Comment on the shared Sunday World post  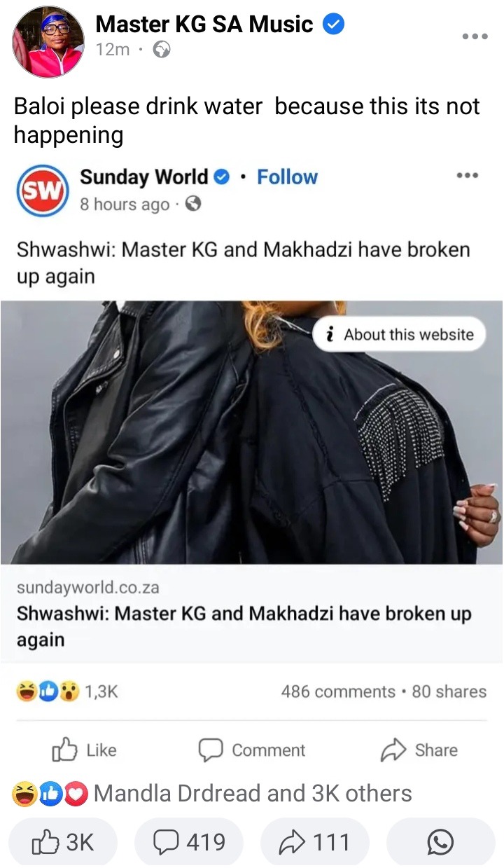pyautogui.click(x=252, y=750)
